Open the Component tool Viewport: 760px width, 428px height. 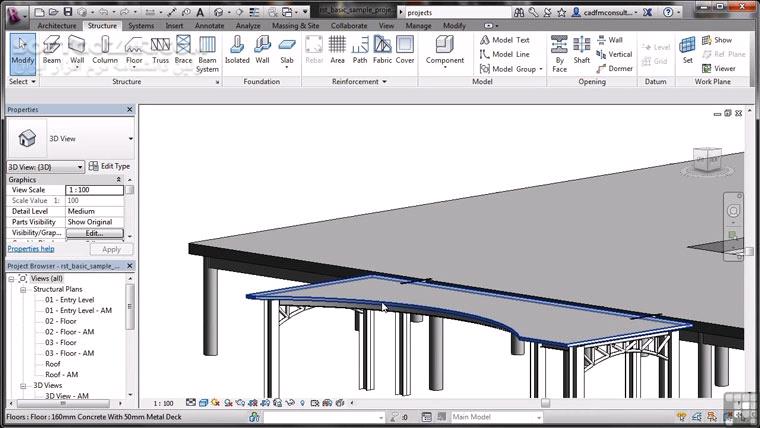tap(444, 52)
